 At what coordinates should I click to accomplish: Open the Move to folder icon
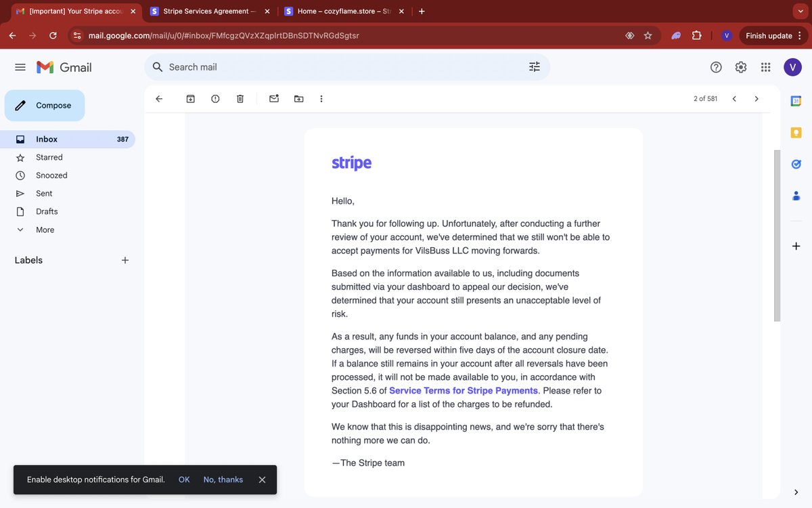coord(299,99)
